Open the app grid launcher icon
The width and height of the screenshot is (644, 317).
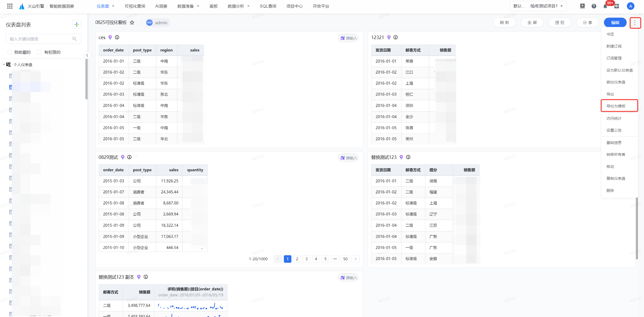(x=10, y=6)
